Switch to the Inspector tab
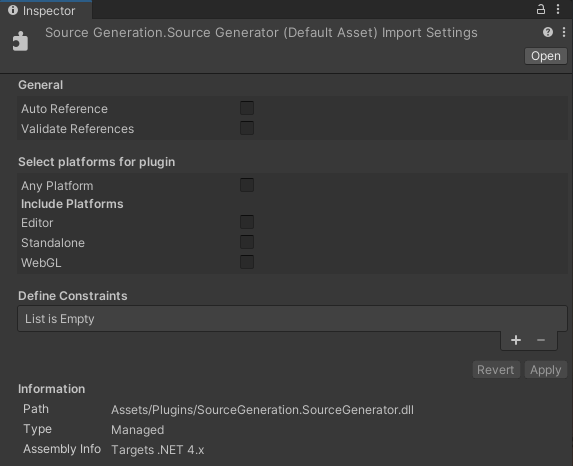 point(46,10)
